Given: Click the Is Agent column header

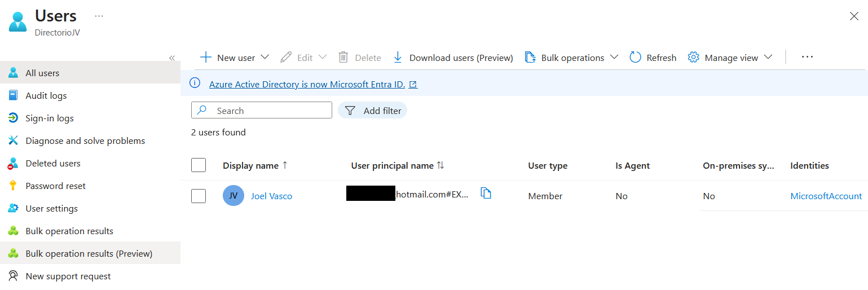Looking at the screenshot, I should (x=633, y=165).
